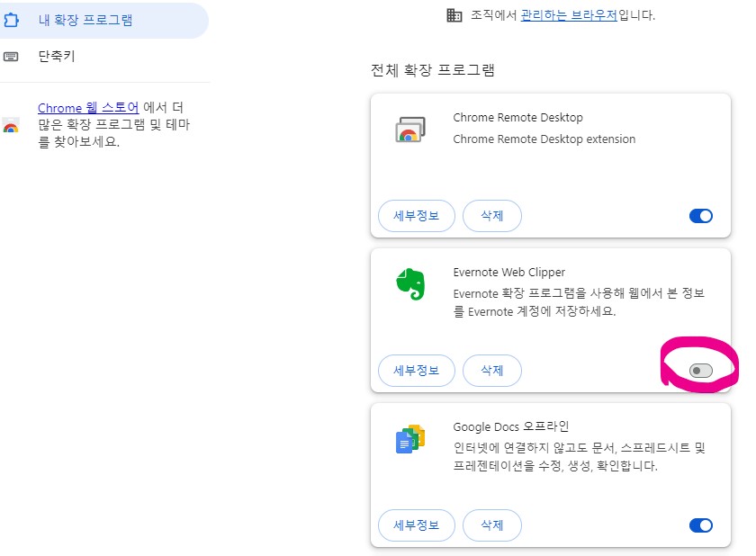This screenshot has height=556, width=756.
Task: Enable the Evernote Web Clipper toggle
Action: click(701, 371)
